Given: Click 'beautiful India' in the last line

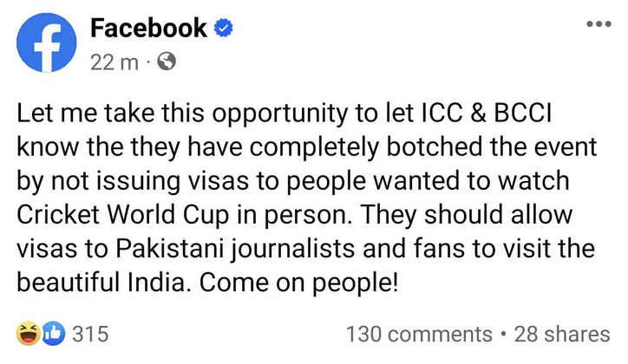Looking at the screenshot, I should [x=101, y=283].
